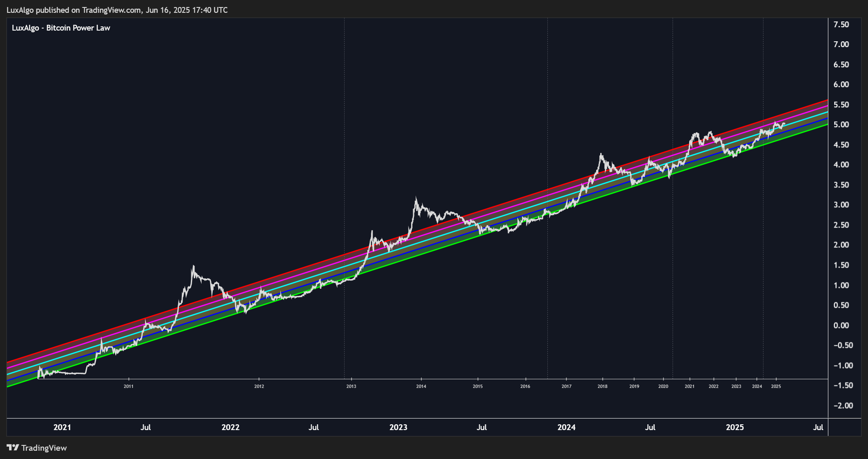Viewport: 868px width, 459px height.
Task: Click the last Jul label after 2025
Action: click(x=818, y=427)
